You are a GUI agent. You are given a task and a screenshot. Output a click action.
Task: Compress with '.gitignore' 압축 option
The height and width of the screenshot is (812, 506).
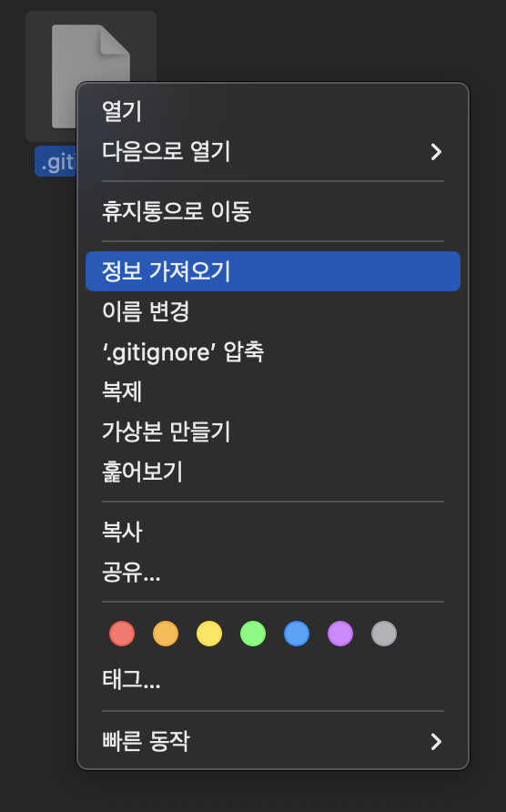click(x=273, y=351)
